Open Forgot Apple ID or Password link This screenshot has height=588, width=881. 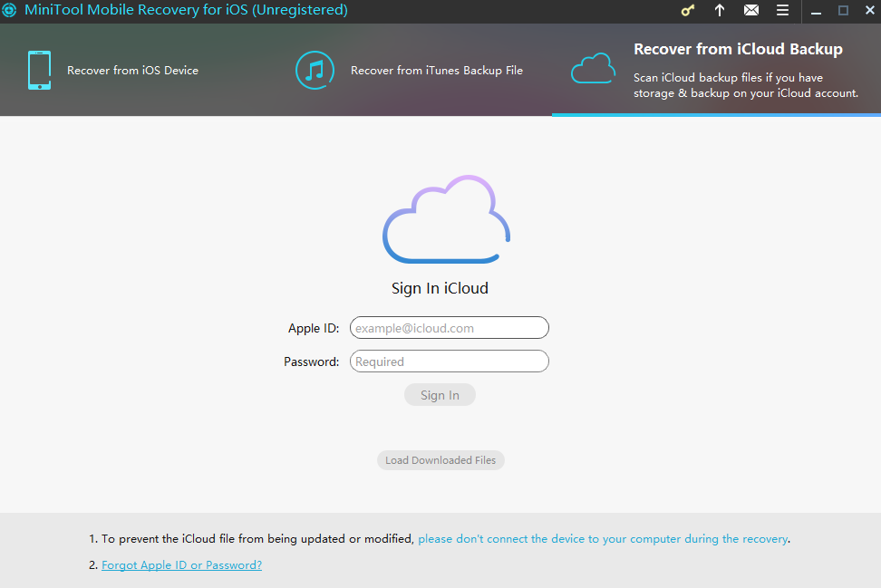(x=181, y=565)
